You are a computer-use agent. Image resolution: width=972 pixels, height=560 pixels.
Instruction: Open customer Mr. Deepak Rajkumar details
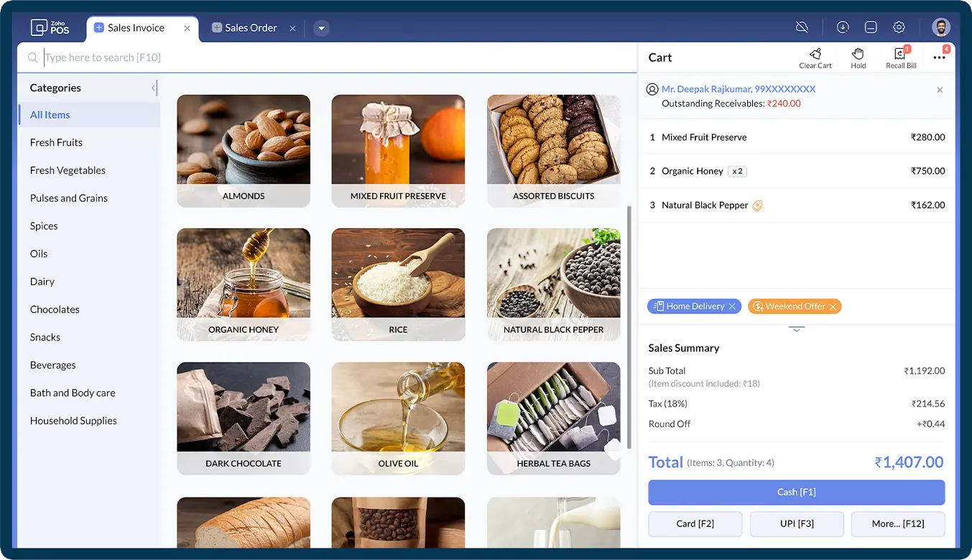pos(739,89)
